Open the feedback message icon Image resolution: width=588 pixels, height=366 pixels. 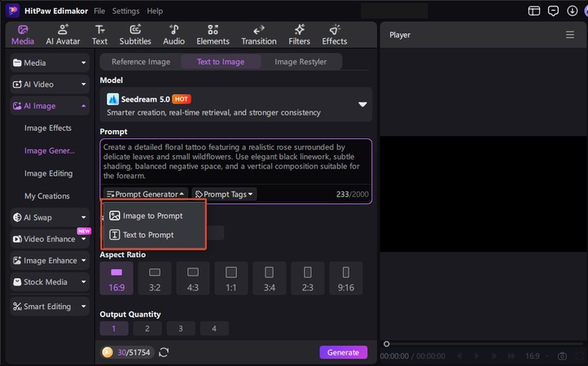coord(553,11)
